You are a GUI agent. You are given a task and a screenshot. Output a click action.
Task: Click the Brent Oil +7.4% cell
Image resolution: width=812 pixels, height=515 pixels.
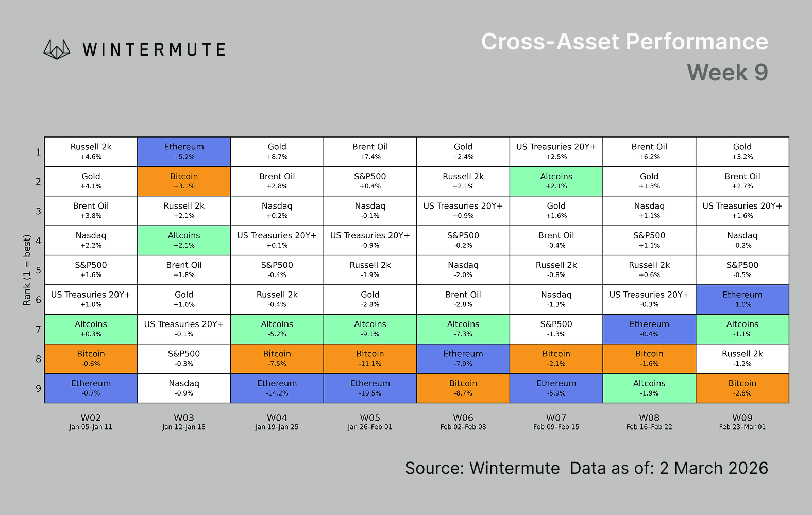coord(370,151)
